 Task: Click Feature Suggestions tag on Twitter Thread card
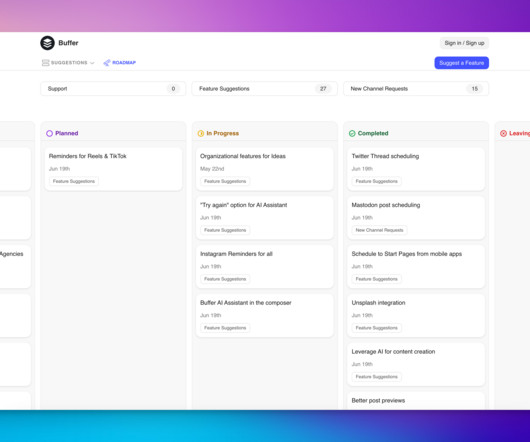(x=377, y=181)
